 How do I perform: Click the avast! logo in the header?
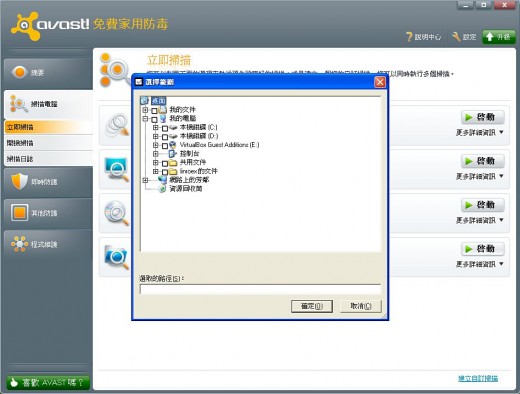click(50, 25)
